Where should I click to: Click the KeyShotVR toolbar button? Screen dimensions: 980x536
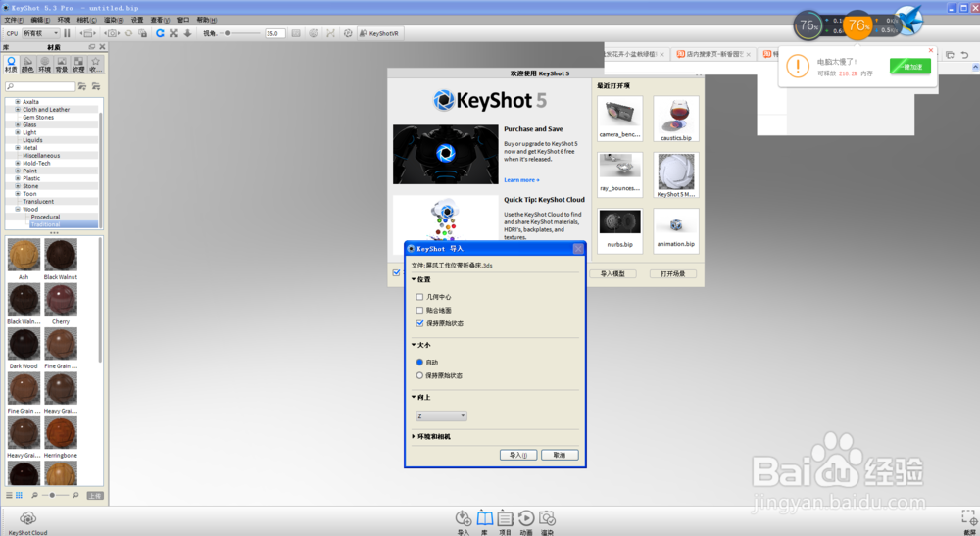tap(378, 33)
